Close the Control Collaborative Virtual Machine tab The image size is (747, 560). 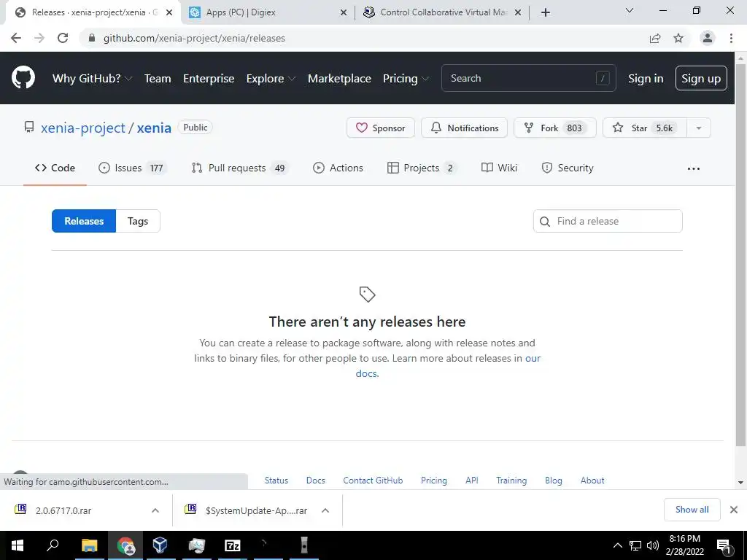coord(518,12)
